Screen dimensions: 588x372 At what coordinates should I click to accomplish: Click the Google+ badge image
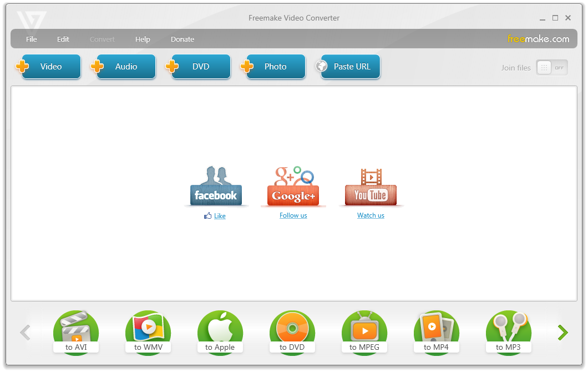pos(293,186)
